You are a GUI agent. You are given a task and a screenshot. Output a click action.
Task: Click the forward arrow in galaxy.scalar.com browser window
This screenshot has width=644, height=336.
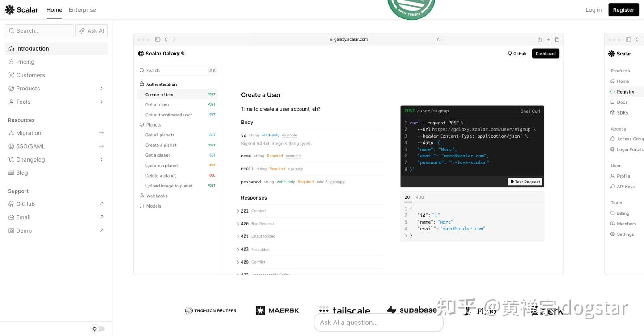tap(174, 39)
